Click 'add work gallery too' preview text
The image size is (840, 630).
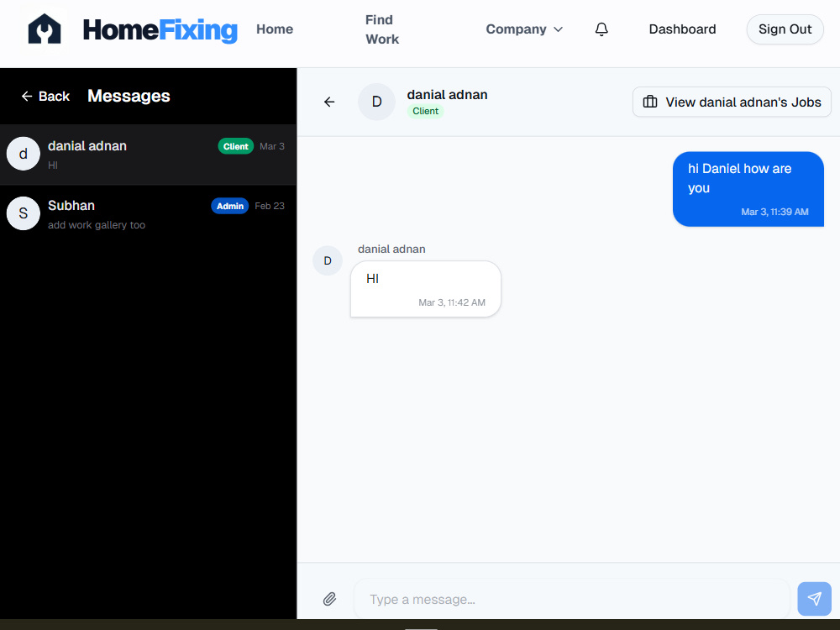pos(97,225)
